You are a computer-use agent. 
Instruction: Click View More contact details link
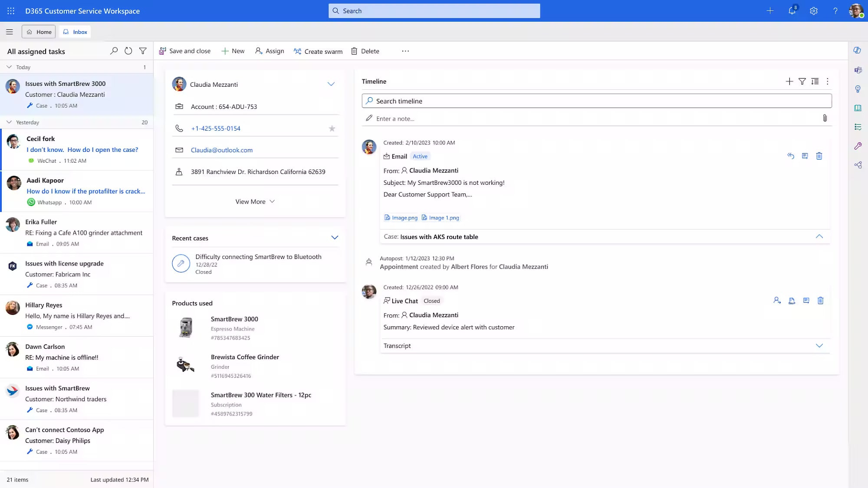255,201
